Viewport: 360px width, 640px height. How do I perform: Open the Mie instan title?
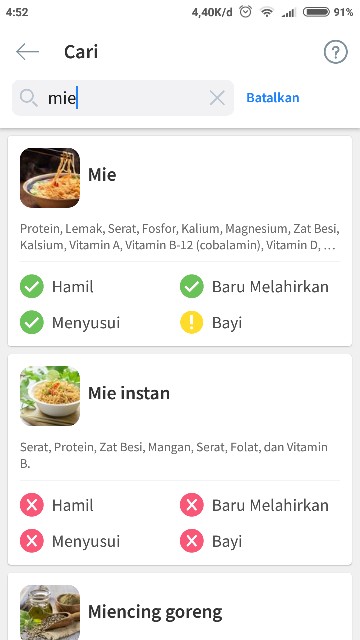point(129,393)
